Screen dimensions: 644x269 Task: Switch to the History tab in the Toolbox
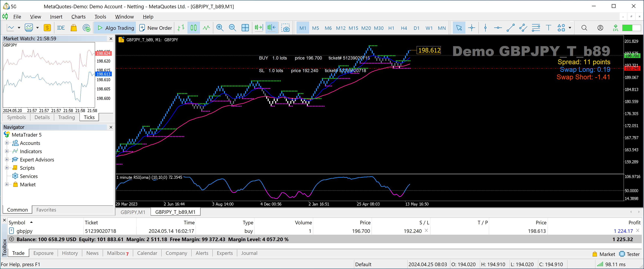point(70,253)
